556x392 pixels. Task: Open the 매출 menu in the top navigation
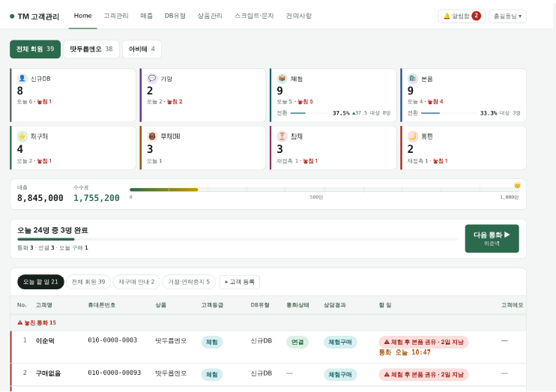point(146,16)
